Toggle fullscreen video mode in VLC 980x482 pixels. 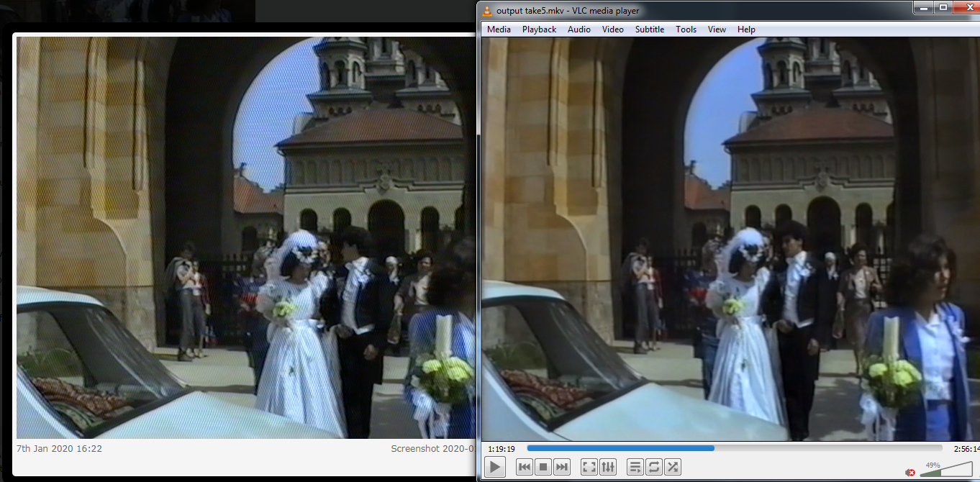click(589, 467)
